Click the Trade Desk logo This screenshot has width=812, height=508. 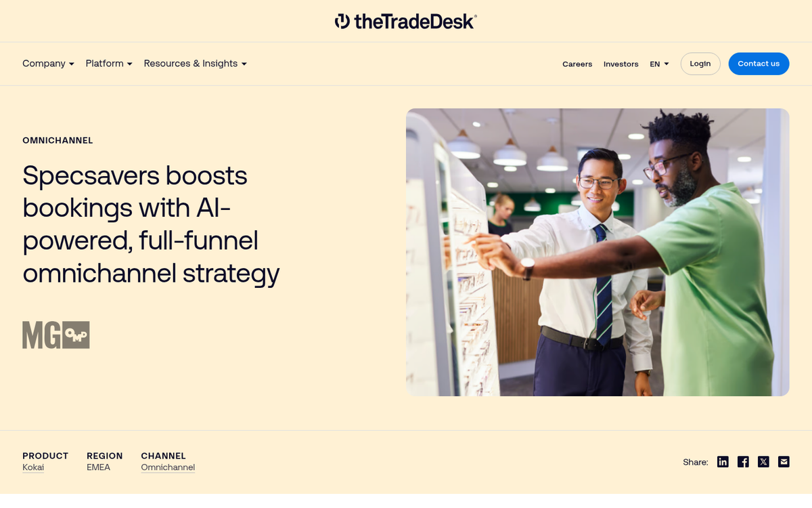point(405,21)
